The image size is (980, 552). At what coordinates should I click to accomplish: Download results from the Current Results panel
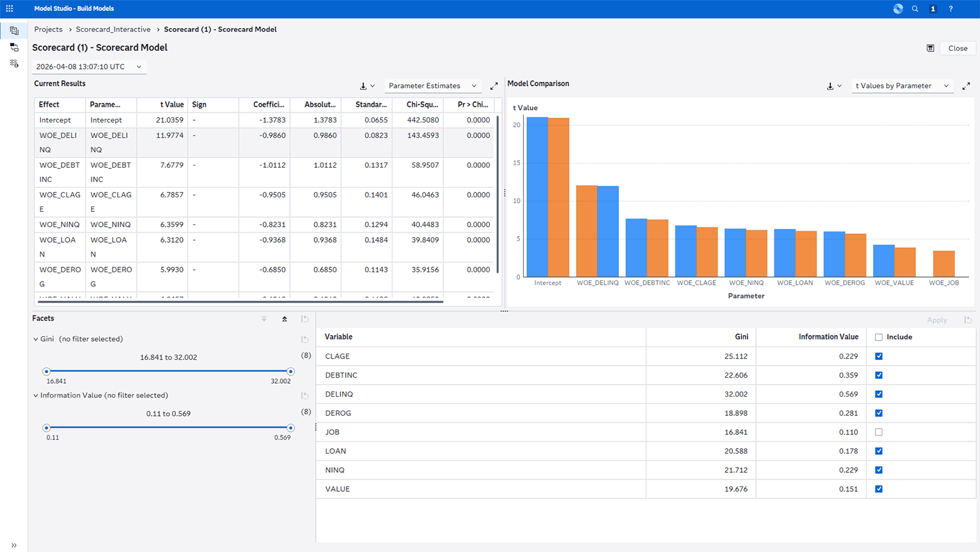(x=364, y=86)
